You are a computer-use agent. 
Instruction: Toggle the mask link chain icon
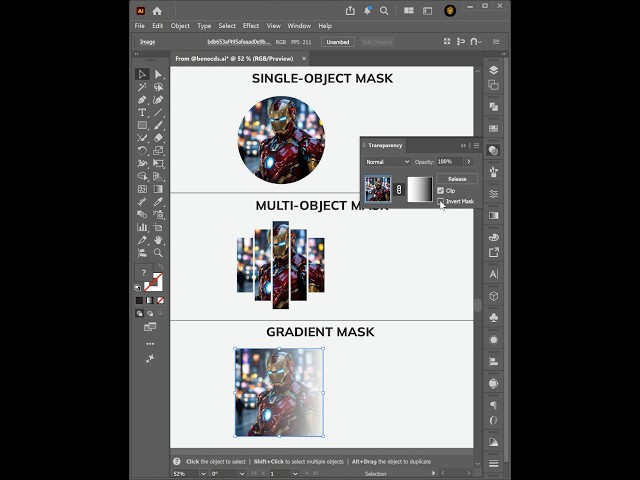pos(399,189)
